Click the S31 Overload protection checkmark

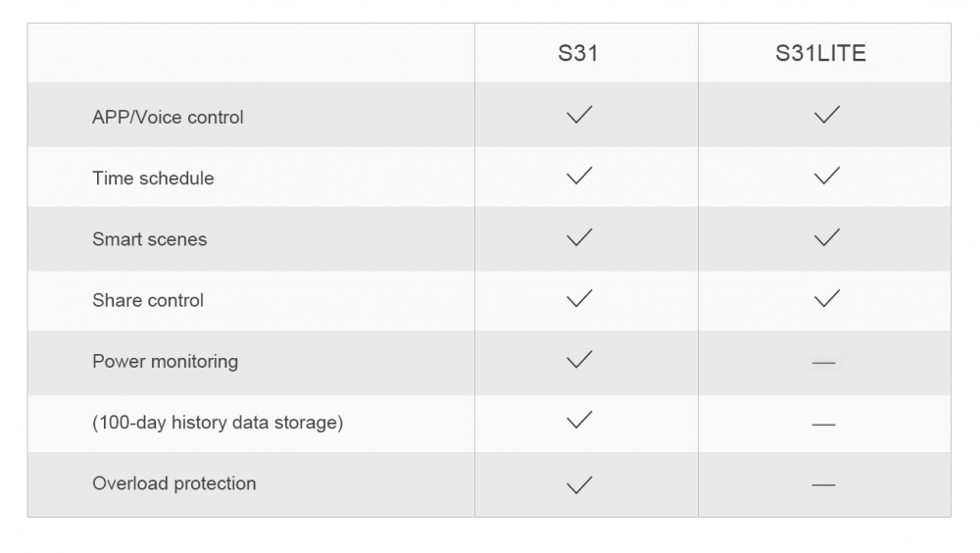point(579,484)
